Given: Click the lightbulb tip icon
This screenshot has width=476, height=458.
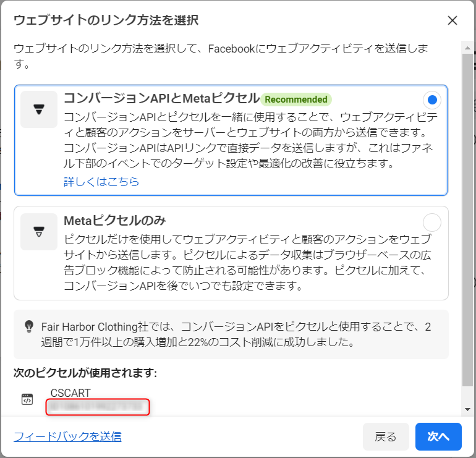Looking at the screenshot, I should [x=28, y=326].
